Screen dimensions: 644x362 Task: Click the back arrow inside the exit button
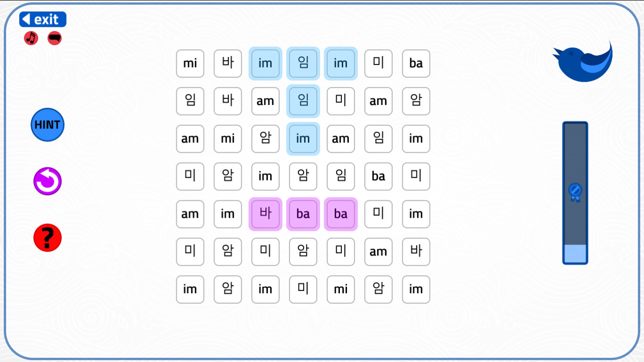tap(26, 19)
